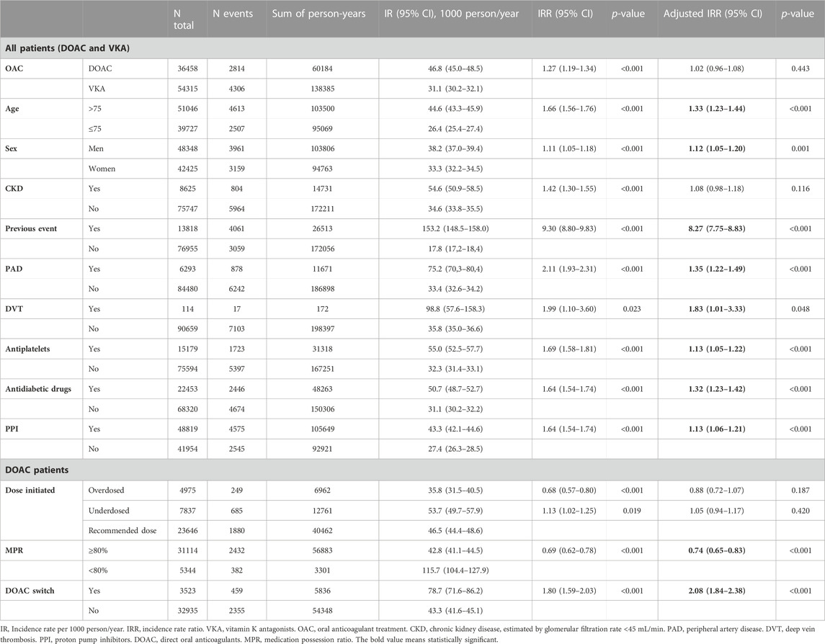The height and width of the screenshot is (644, 825).
Task: Click adjusted IRR 8.27 (7.75–8.83)
Action: click(x=717, y=228)
